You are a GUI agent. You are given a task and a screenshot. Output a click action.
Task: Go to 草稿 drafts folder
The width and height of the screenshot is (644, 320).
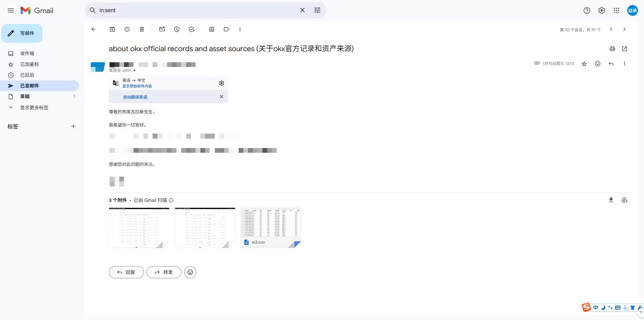25,97
